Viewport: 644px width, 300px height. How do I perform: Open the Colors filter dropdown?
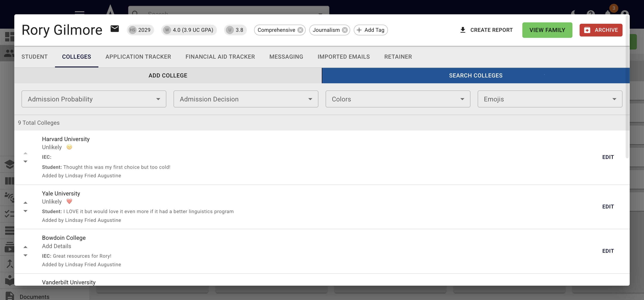pyautogui.click(x=398, y=99)
